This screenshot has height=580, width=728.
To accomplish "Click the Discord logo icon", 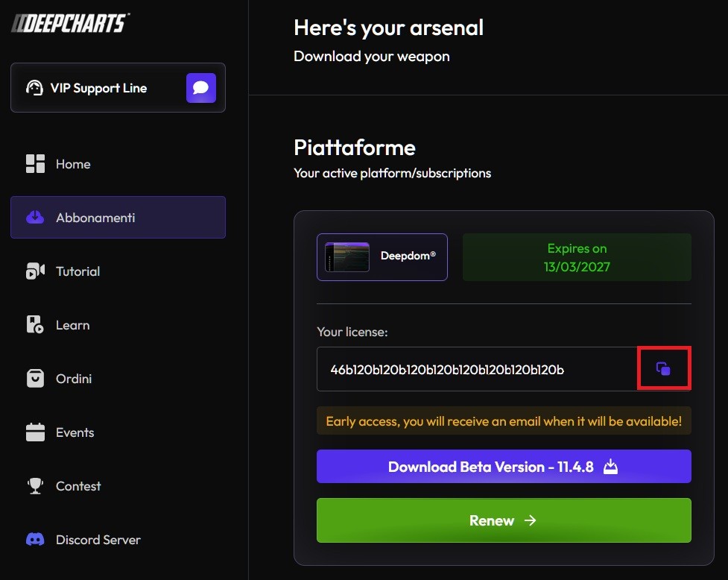I will tap(35, 540).
